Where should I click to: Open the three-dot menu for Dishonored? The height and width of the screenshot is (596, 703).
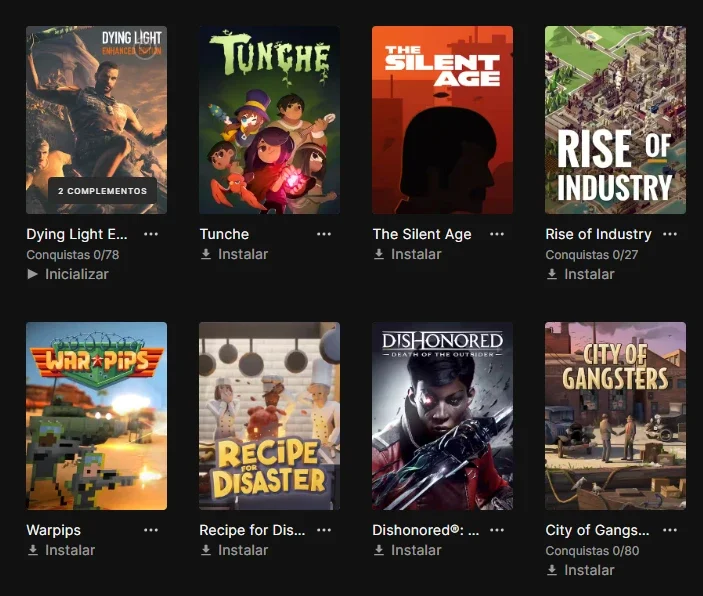497,530
